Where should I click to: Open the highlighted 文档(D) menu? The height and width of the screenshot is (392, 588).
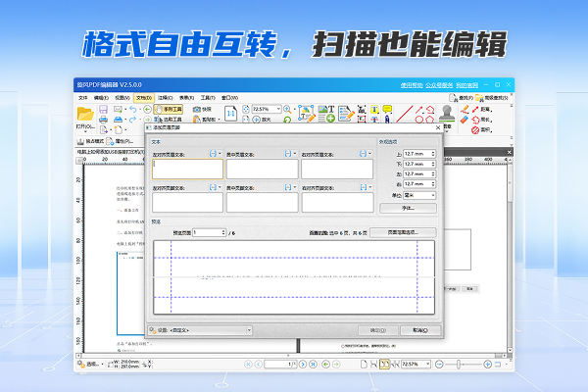click(144, 98)
